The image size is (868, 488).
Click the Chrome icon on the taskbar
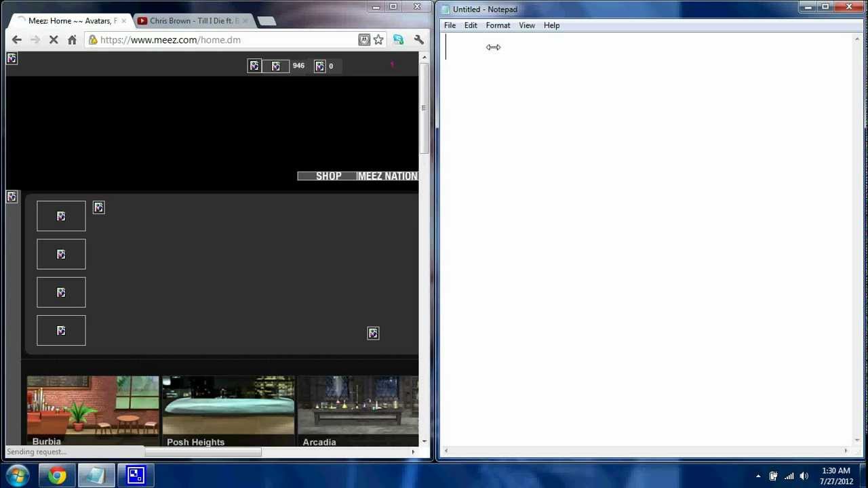point(57,476)
